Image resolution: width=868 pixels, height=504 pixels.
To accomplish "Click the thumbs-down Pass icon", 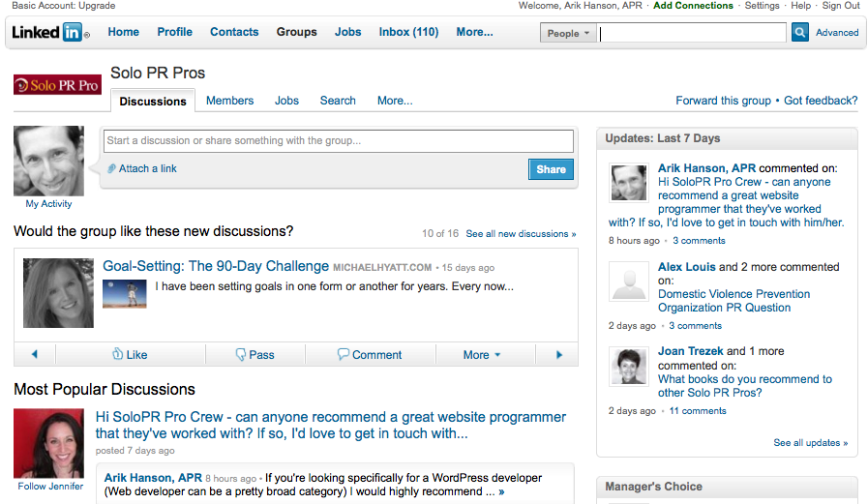I will click(x=241, y=355).
